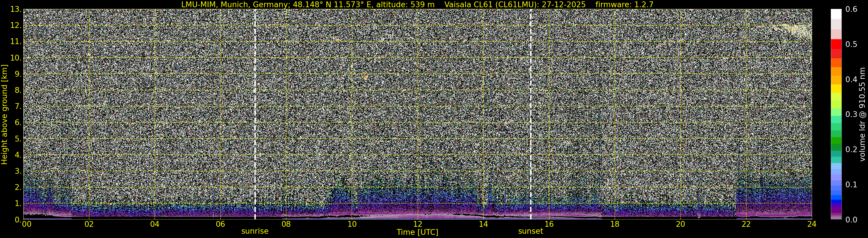Click the height axis tick '1.'
This screenshot has height=238, width=868.
18,204
